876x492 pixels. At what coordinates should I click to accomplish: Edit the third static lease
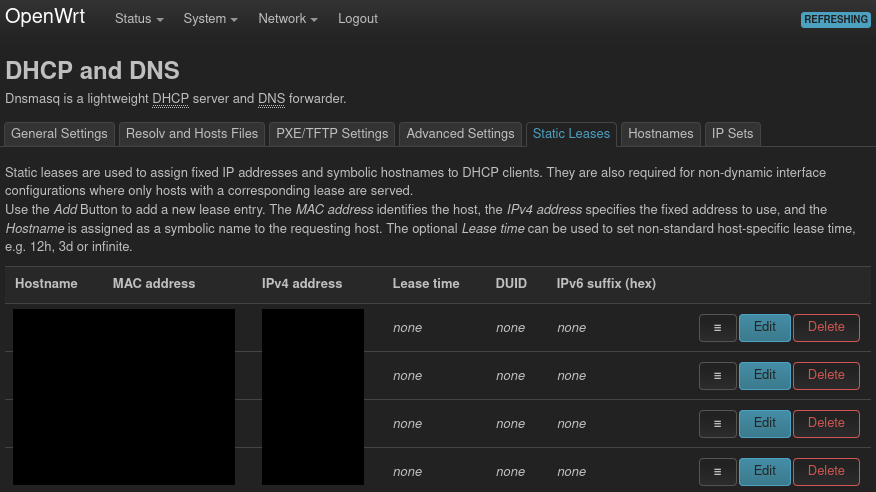tap(765, 424)
